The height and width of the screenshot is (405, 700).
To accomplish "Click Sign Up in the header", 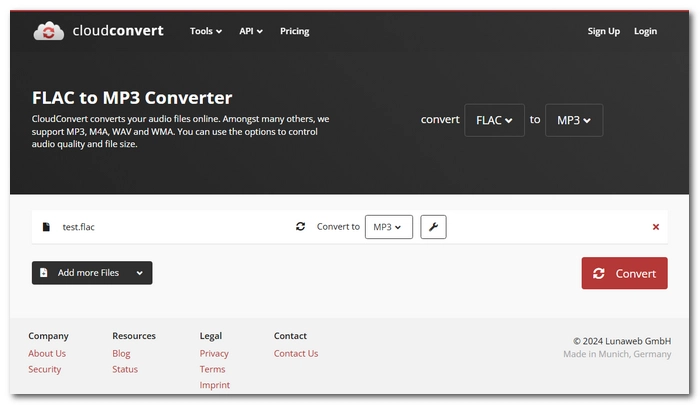I will (603, 31).
